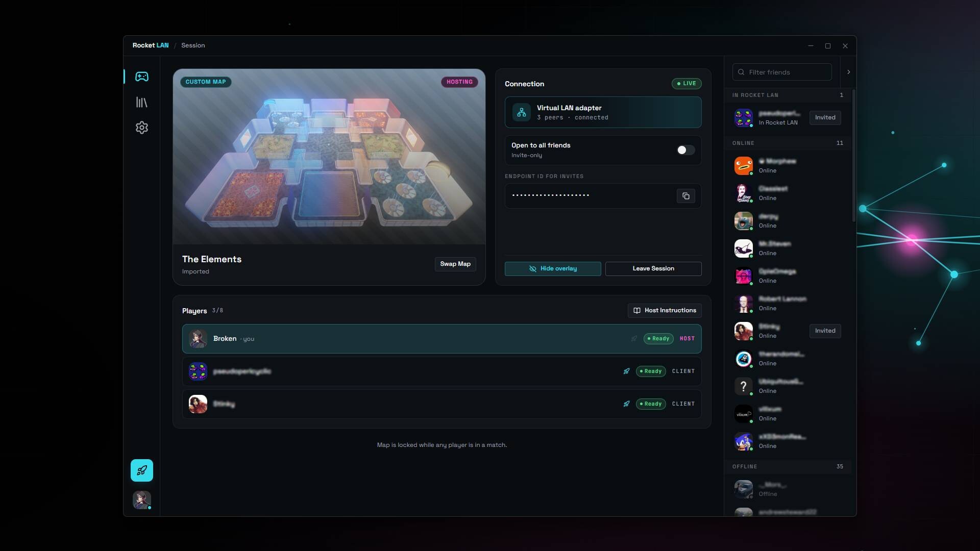This screenshot has width=980, height=551.
Task: Click the Imported label under map title
Action: 195,272
